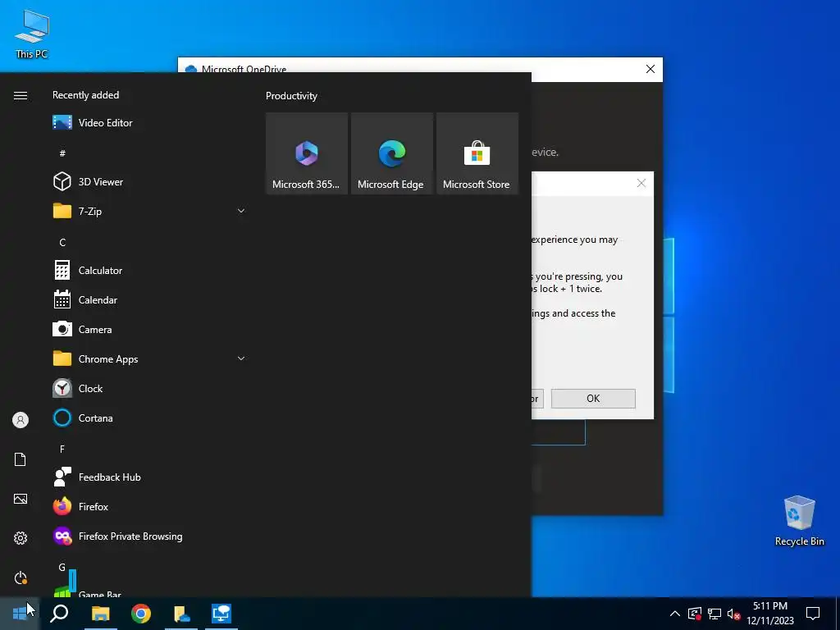Click the 'C' letter header in app list
840x630 pixels.
[x=62, y=242]
